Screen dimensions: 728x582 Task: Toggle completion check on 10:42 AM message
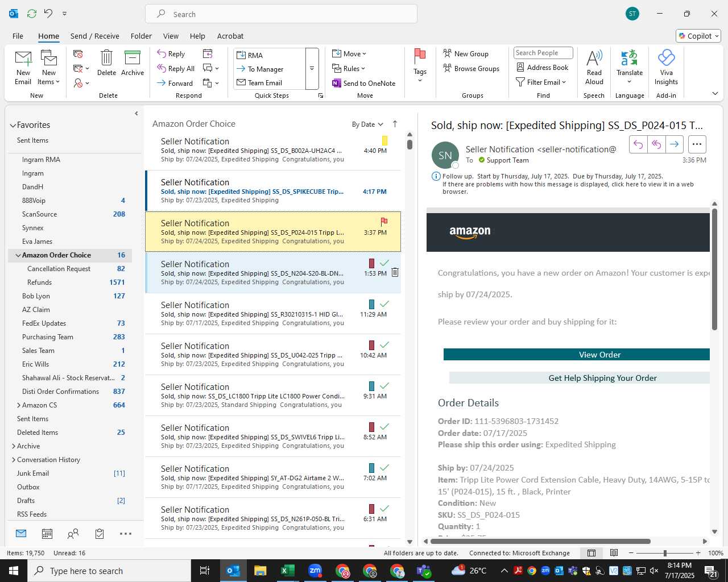coord(384,345)
